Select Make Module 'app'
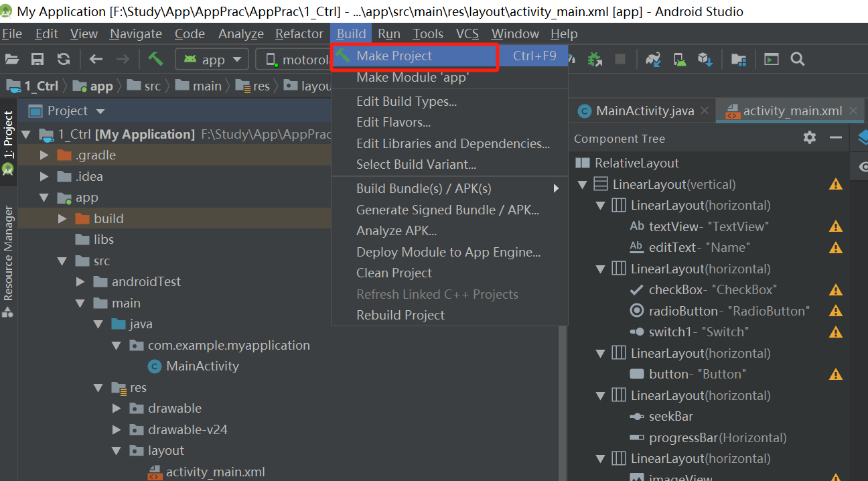 click(449, 77)
